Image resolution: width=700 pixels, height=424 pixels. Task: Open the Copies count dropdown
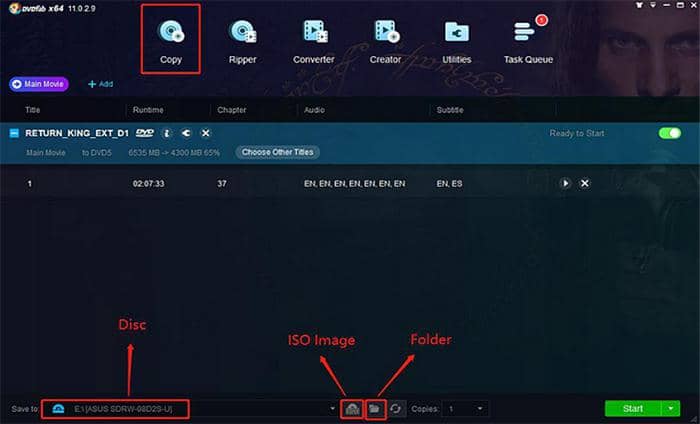[480, 408]
